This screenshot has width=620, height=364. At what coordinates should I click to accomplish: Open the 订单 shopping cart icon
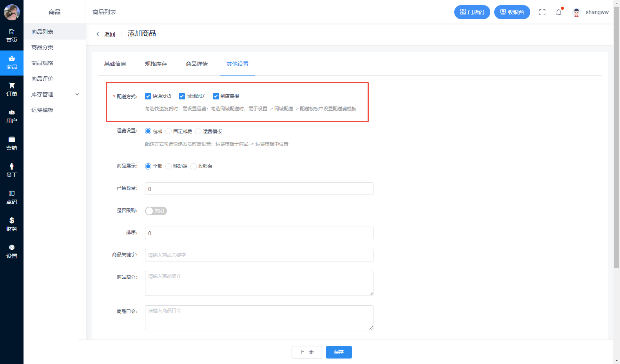tap(12, 86)
